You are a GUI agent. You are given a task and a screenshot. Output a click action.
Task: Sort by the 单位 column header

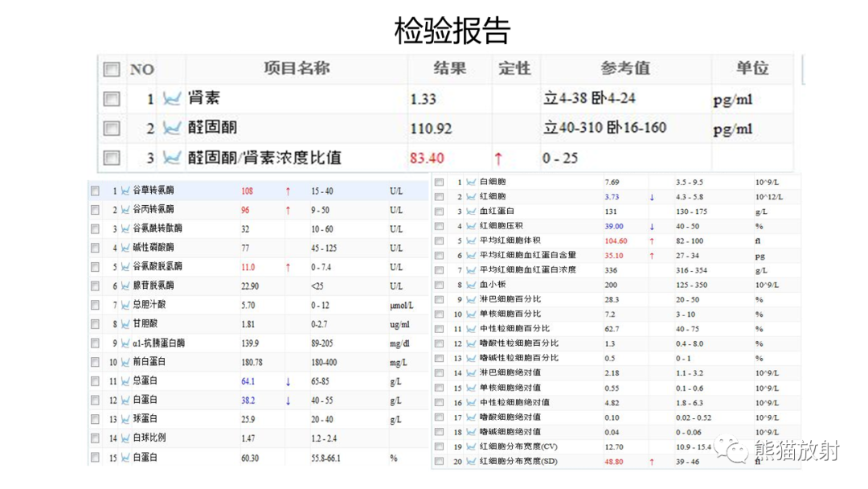point(752,68)
